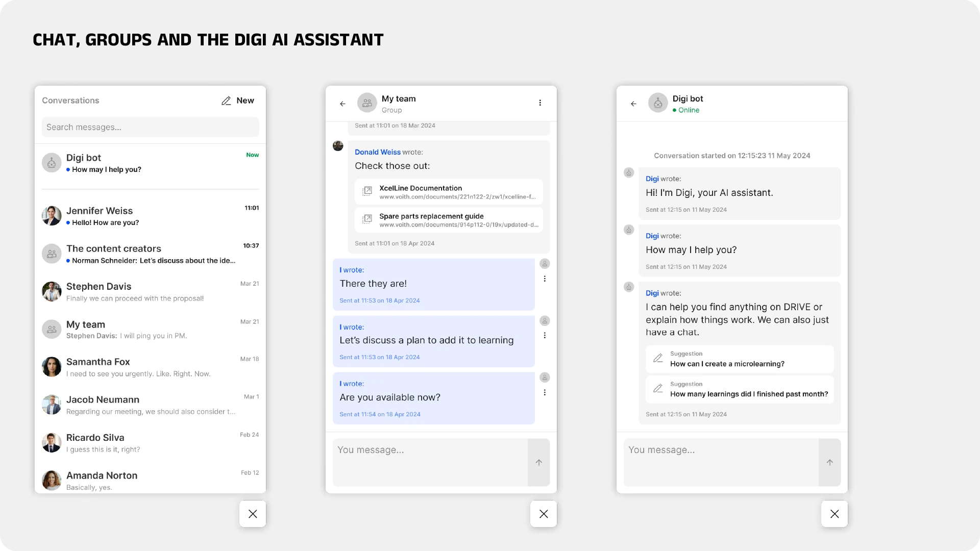The height and width of the screenshot is (551, 980).
Task: Click the New conversation pencil icon
Action: click(226, 101)
